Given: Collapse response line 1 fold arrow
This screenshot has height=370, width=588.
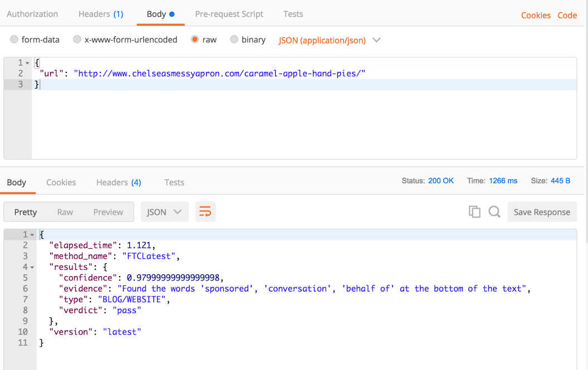Looking at the screenshot, I should point(32,235).
